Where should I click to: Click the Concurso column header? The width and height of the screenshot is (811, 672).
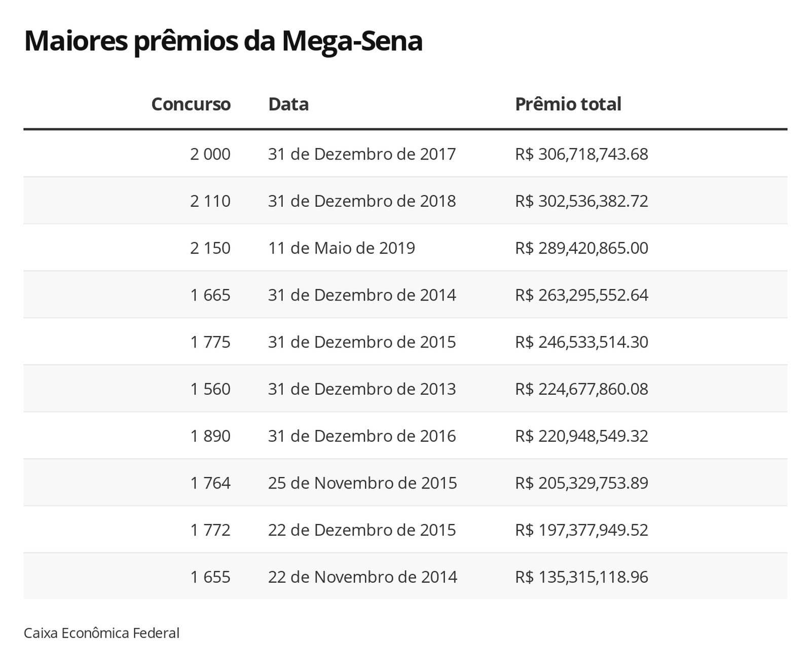(x=191, y=104)
